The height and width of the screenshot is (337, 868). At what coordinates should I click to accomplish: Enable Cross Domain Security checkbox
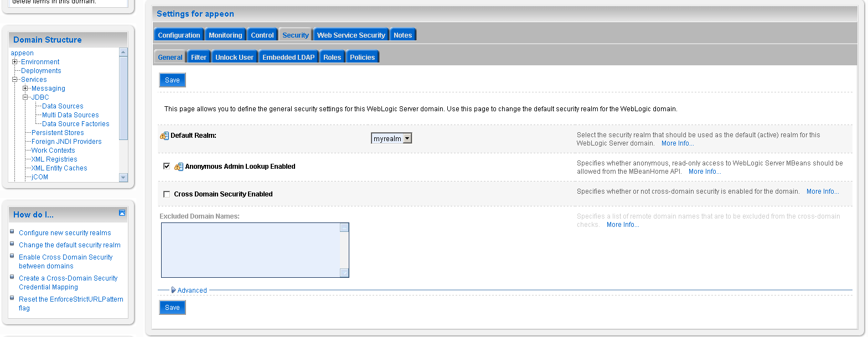[x=167, y=194]
